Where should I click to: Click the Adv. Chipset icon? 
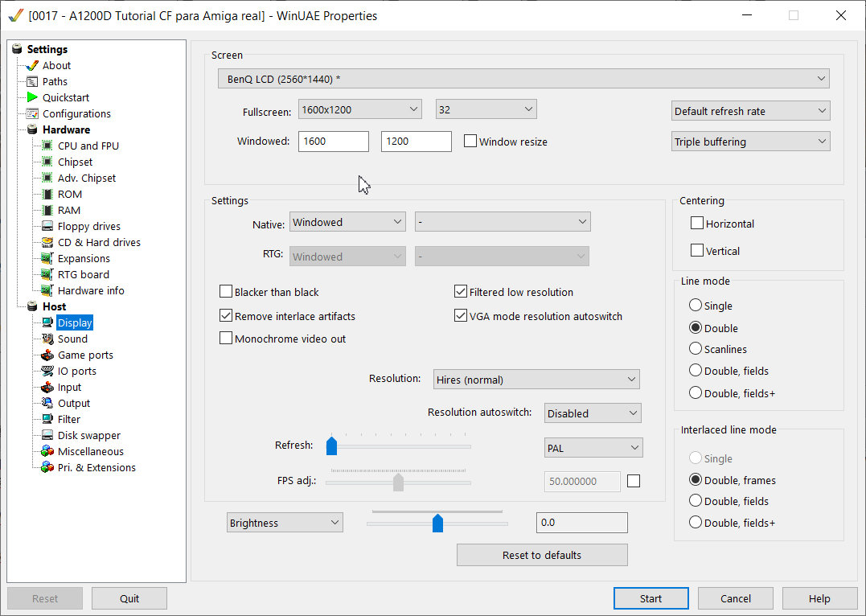pos(47,178)
